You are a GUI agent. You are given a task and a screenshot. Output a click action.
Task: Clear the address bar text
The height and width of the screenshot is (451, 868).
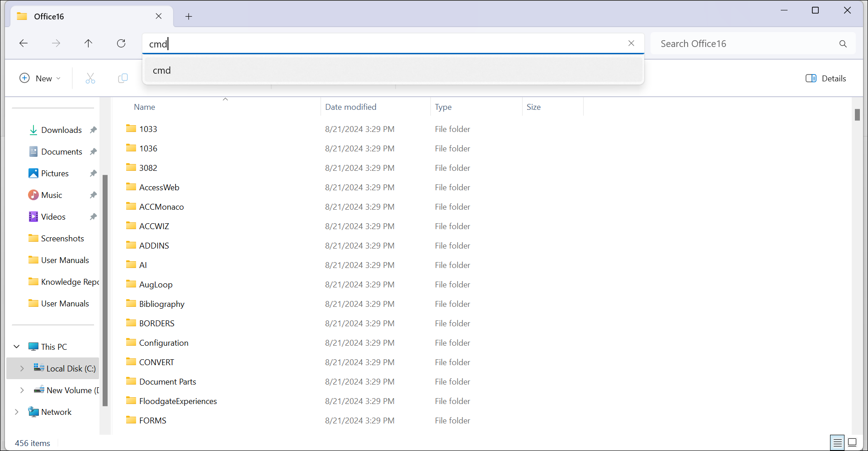tap(631, 43)
